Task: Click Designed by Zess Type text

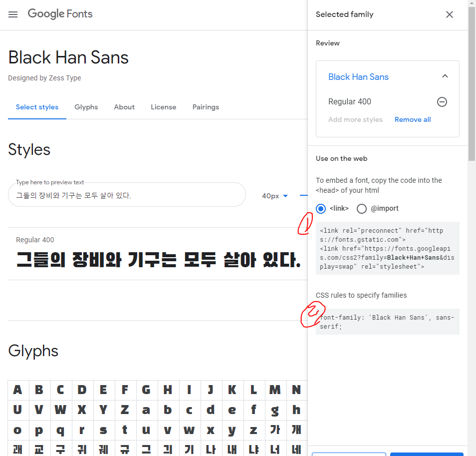Action: pos(44,78)
